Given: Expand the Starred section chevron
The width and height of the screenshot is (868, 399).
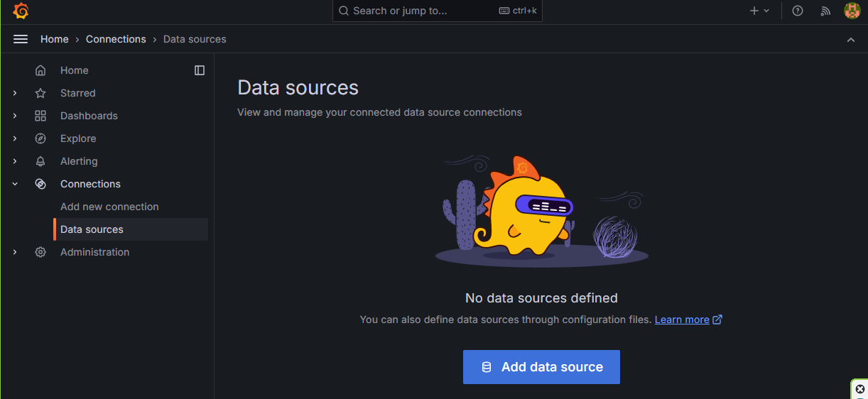Looking at the screenshot, I should [x=15, y=93].
